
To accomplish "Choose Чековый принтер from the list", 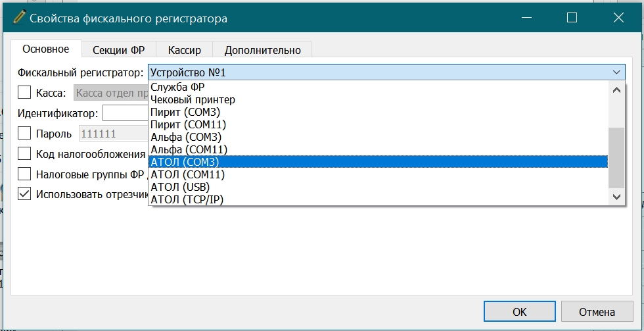I will pyautogui.click(x=378, y=99).
